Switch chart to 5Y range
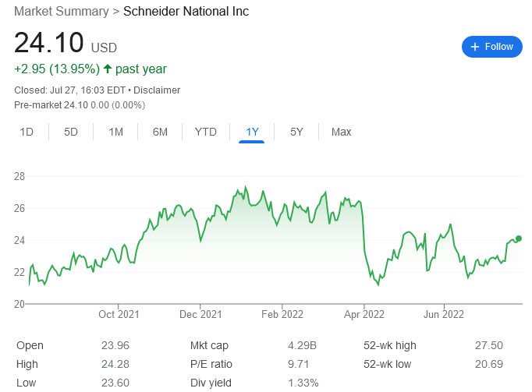Viewport: 532px width, 392px height. click(296, 132)
